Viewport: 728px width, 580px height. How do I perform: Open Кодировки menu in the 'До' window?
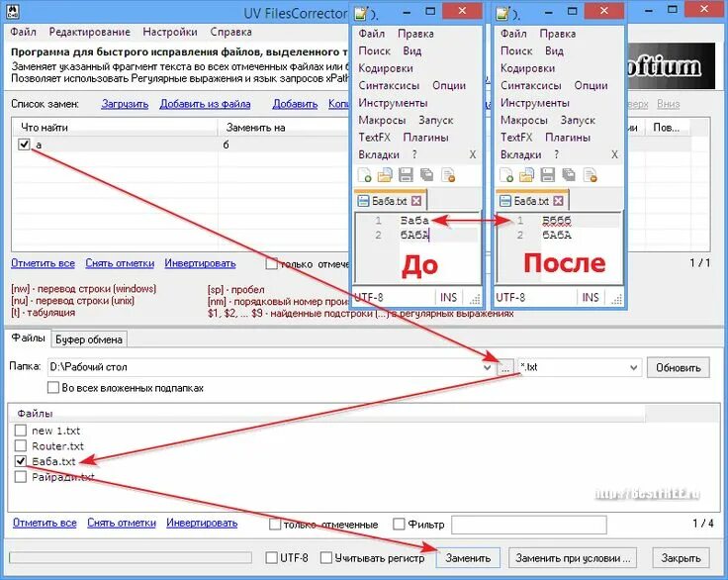tap(386, 68)
